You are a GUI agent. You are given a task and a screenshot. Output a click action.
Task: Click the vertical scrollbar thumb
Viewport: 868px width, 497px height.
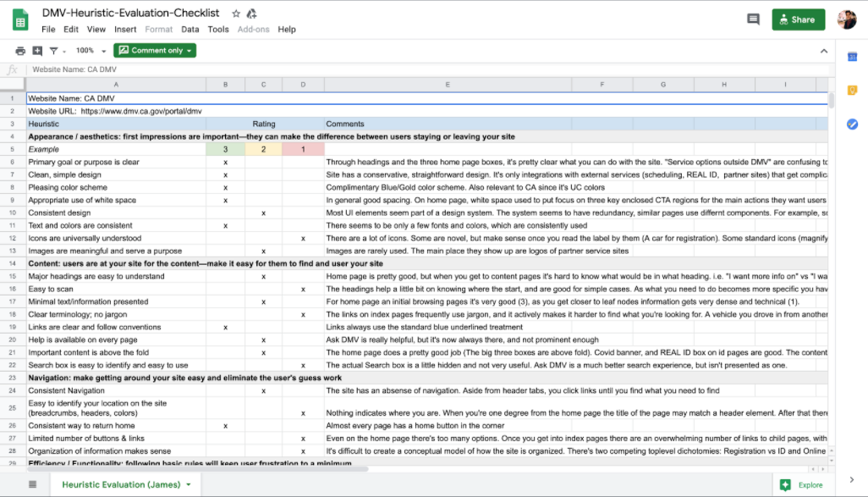coord(831,100)
